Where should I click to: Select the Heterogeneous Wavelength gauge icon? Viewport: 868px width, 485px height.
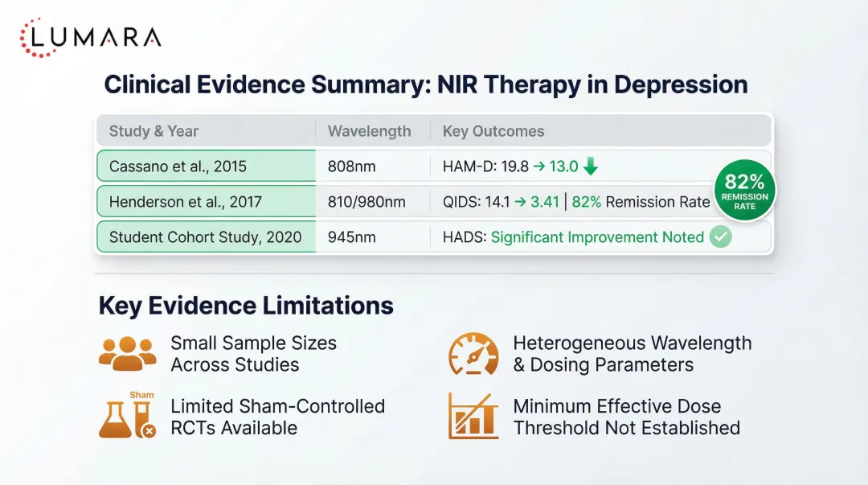pyautogui.click(x=473, y=352)
